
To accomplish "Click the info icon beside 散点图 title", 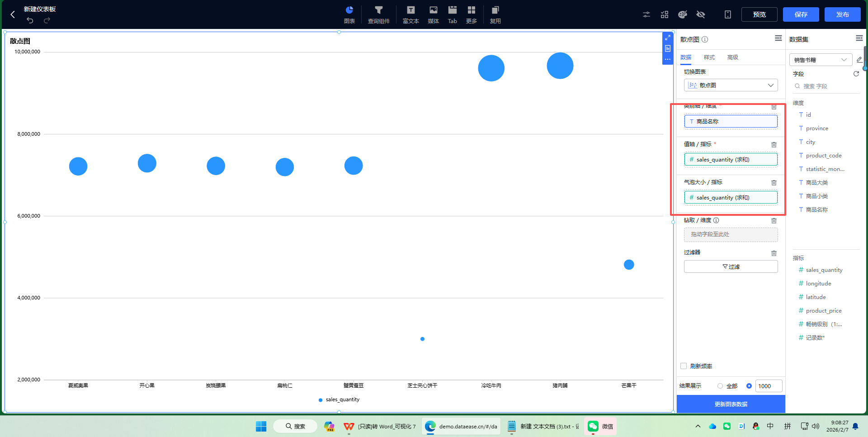I will (x=705, y=39).
